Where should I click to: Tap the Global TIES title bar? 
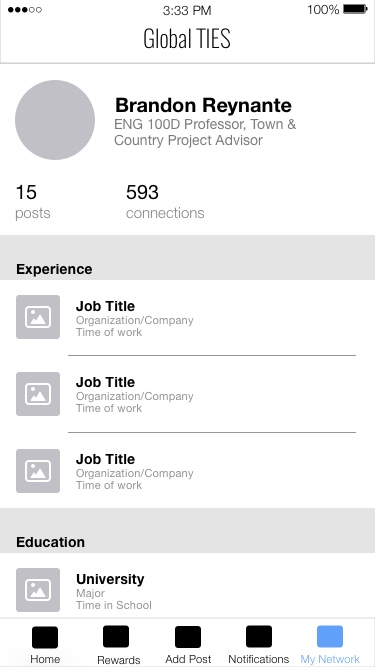pos(187,39)
